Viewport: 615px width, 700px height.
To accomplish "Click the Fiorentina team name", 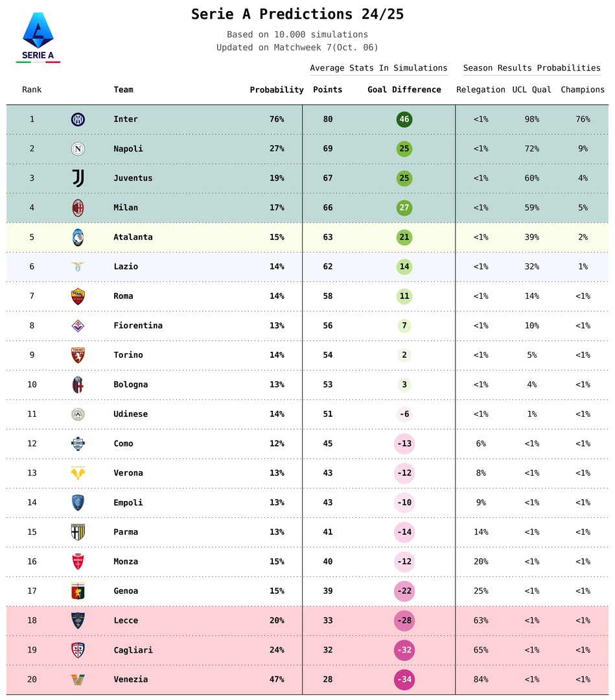I will (x=138, y=326).
